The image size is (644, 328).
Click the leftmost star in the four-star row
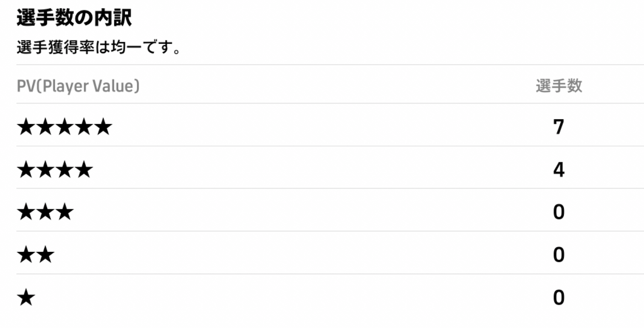[26, 170]
